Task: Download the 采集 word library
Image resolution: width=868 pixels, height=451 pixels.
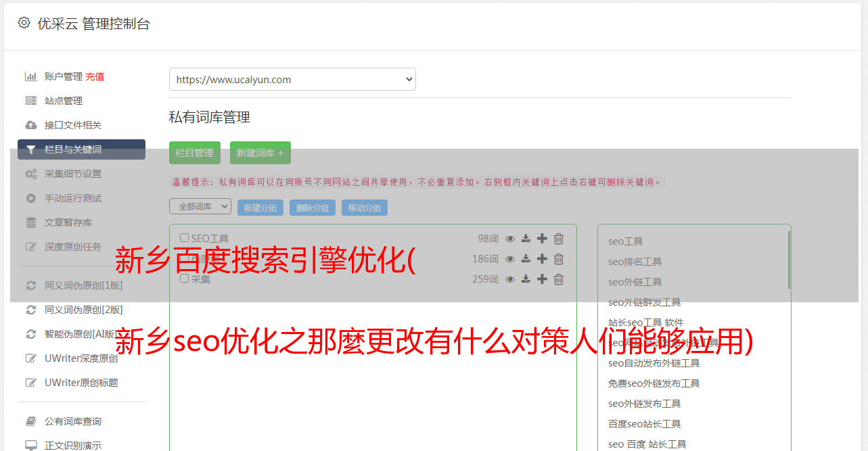Action: 526,279
